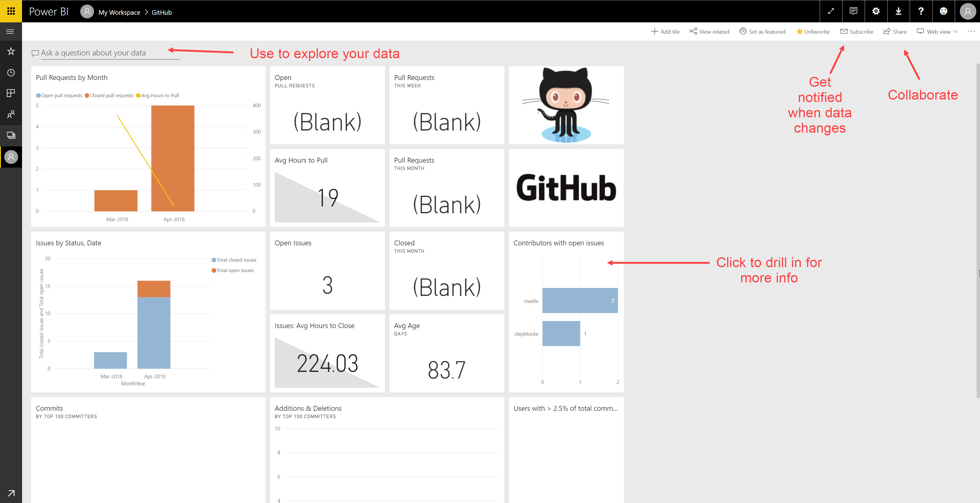The image size is (980, 503).
Task: Open Avg Age Days tile
Action: tap(447, 354)
